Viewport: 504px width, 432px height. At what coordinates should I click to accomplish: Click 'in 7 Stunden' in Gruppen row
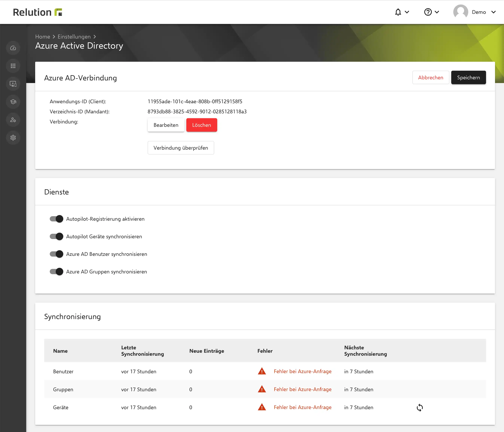pos(358,390)
